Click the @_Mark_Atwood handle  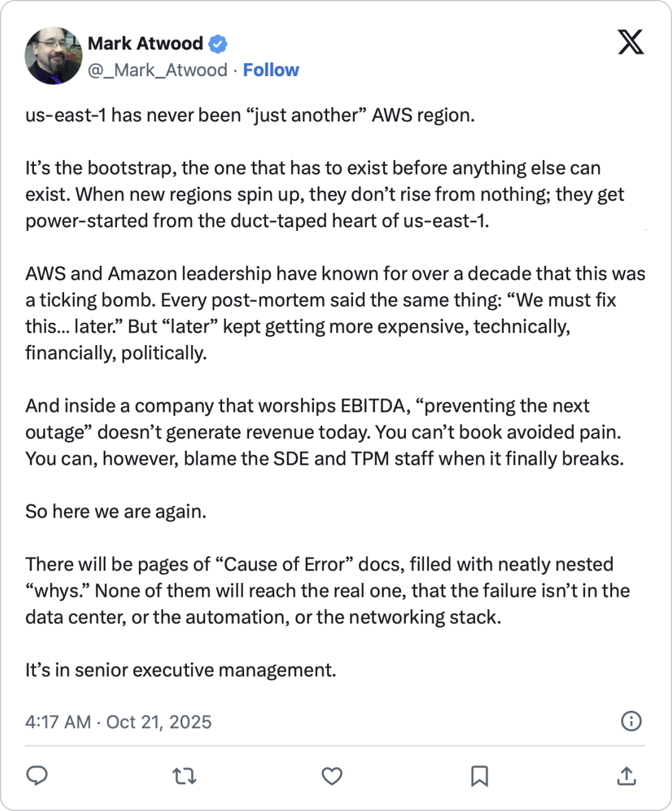pos(157,70)
